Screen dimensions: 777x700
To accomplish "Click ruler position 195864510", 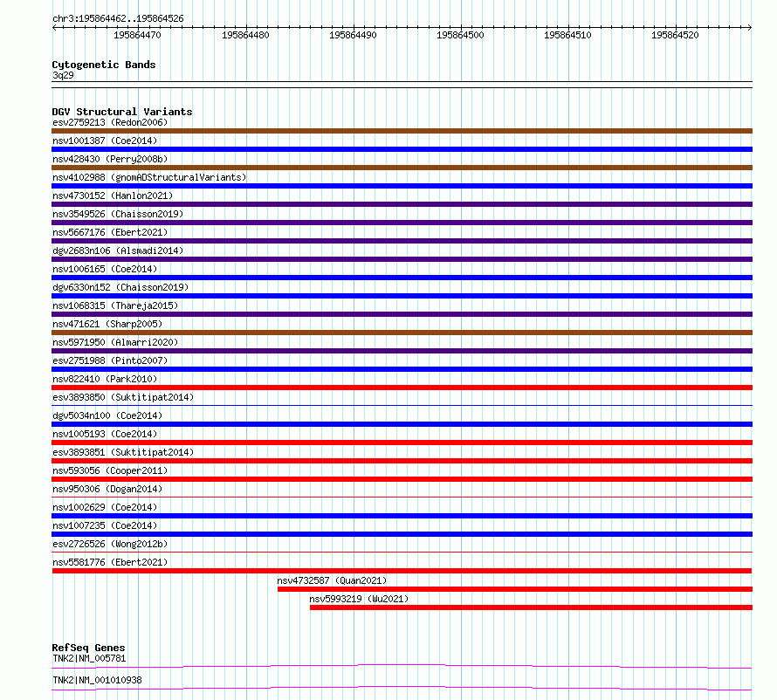I will 567,35.
